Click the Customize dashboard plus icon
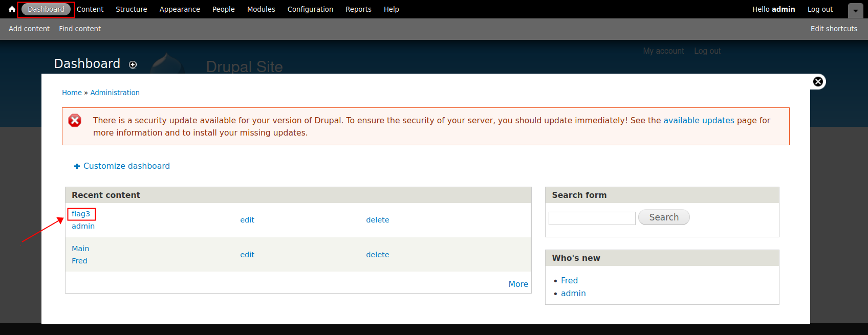 pos(77,166)
